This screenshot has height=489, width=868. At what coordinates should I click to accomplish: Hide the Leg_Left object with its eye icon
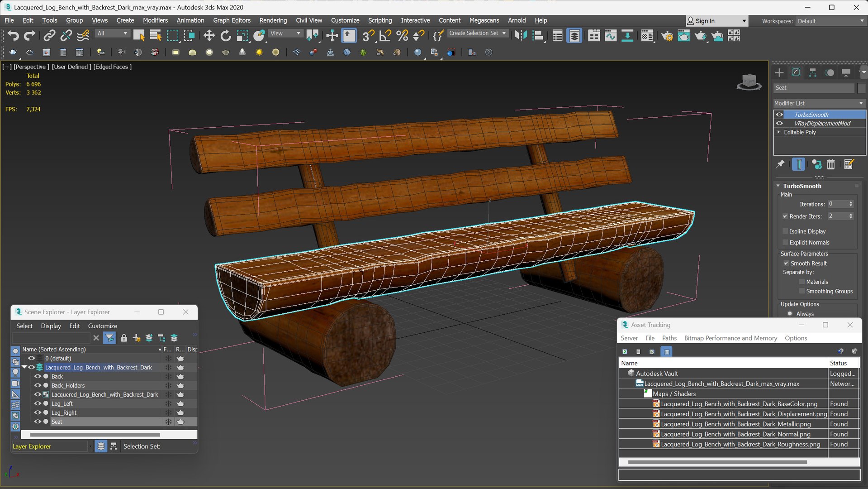click(x=38, y=403)
